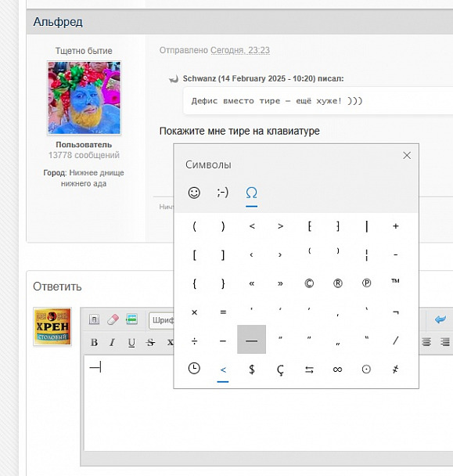Image resolution: width=453 pixels, height=476 pixels.
Task: Open the Ç Latin symbols category
Action: pyautogui.click(x=280, y=370)
